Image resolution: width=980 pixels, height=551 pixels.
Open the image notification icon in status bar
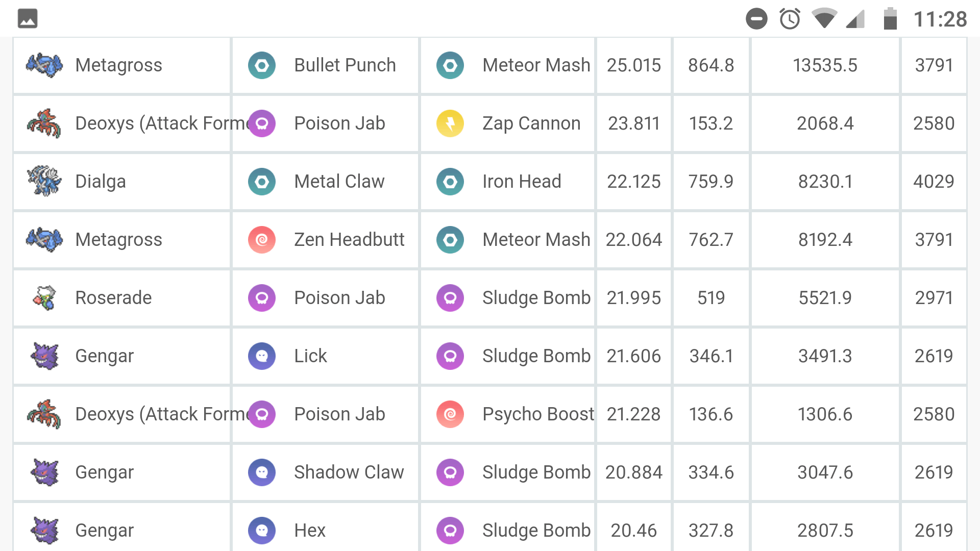tap(28, 19)
